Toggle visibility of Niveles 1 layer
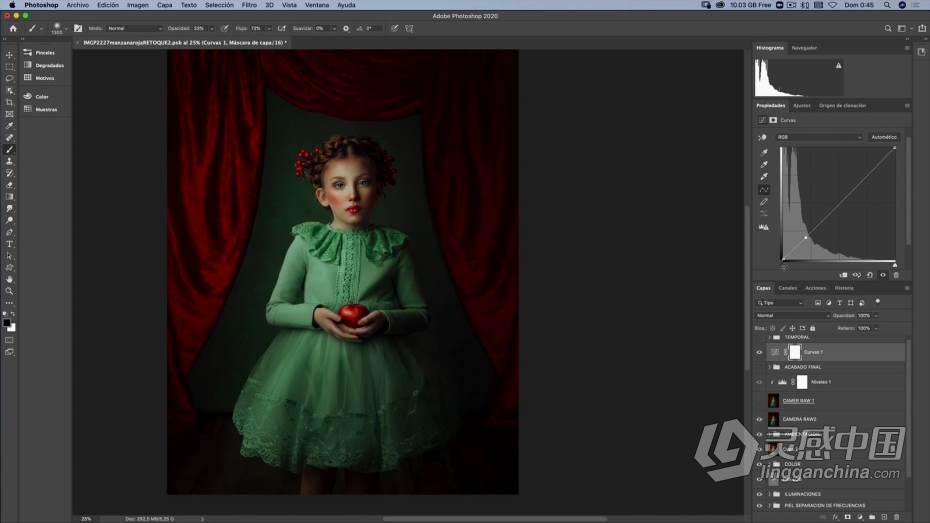The width and height of the screenshot is (930, 523). click(x=759, y=382)
